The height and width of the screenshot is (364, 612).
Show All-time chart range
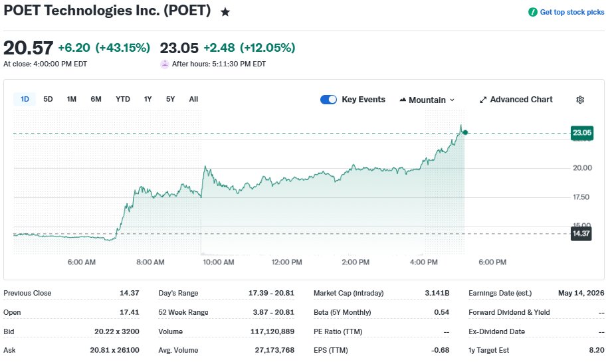193,99
